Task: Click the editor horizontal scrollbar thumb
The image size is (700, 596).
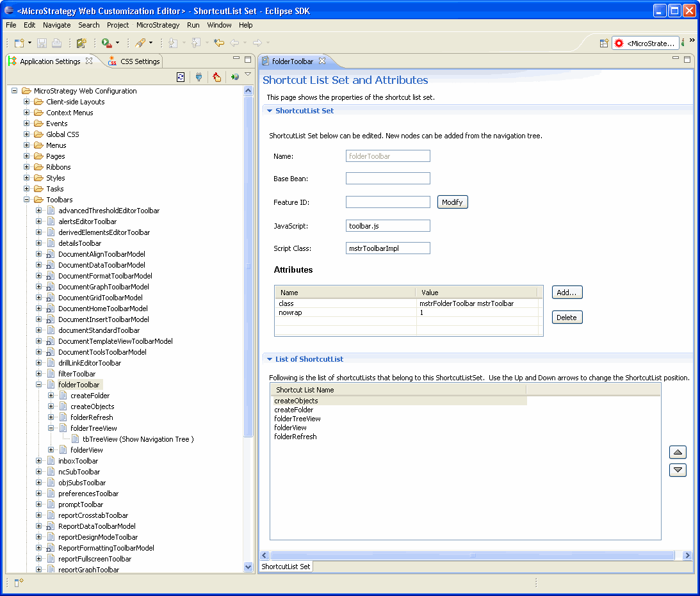Action: click(x=473, y=556)
